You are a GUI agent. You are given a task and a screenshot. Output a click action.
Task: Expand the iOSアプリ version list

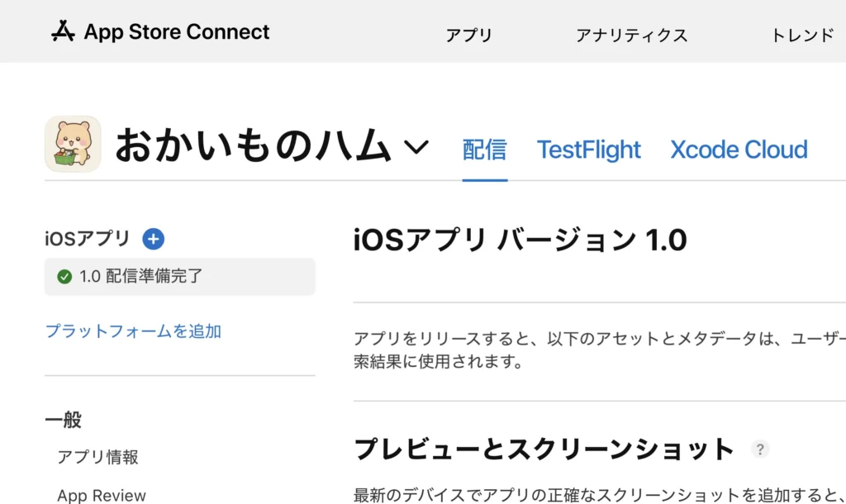87,238
